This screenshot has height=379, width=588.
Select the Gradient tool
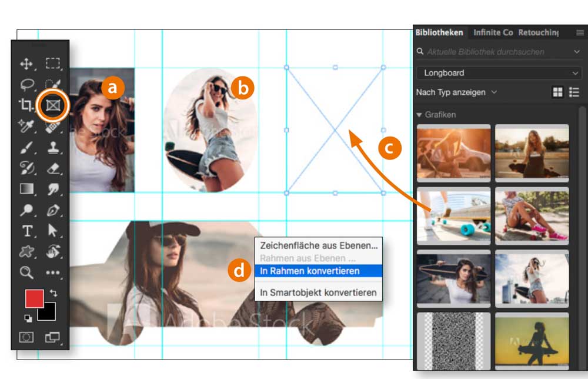pos(26,189)
